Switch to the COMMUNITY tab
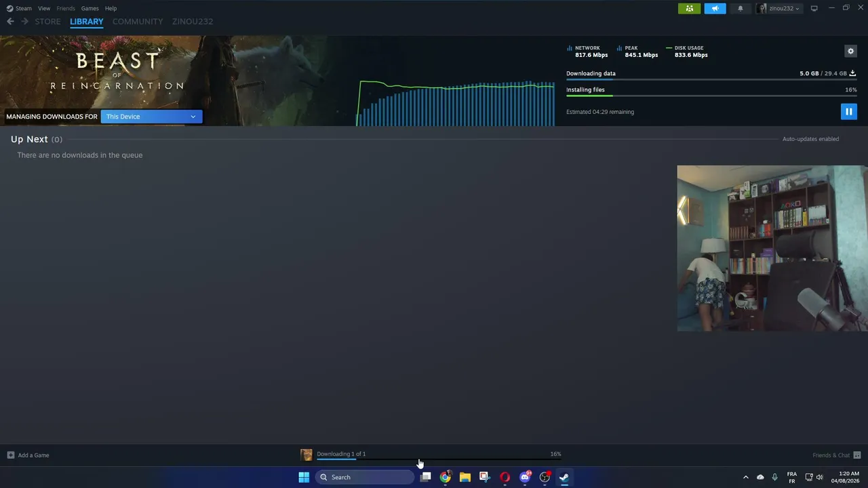The height and width of the screenshot is (488, 868). pyautogui.click(x=138, y=22)
